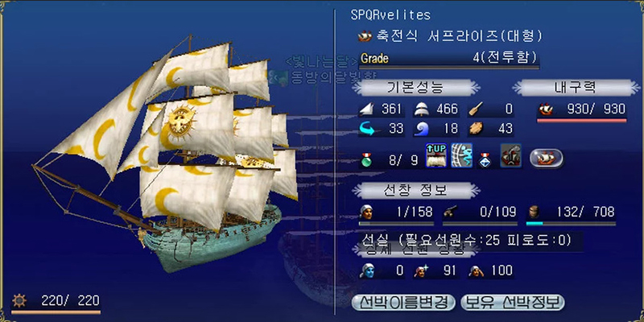Click the turning speed arrow icon
This screenshot has height=322, width=644.
pos(367,129)
